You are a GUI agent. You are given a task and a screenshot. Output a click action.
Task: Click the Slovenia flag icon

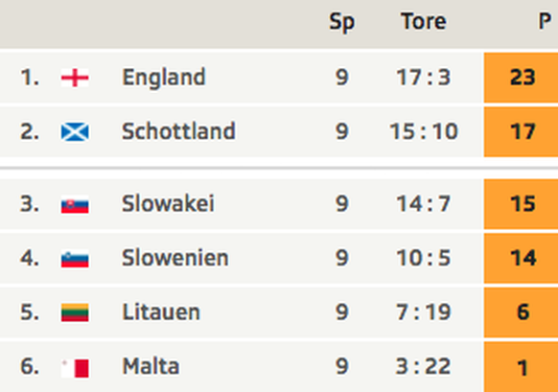[x=75, y=259]
